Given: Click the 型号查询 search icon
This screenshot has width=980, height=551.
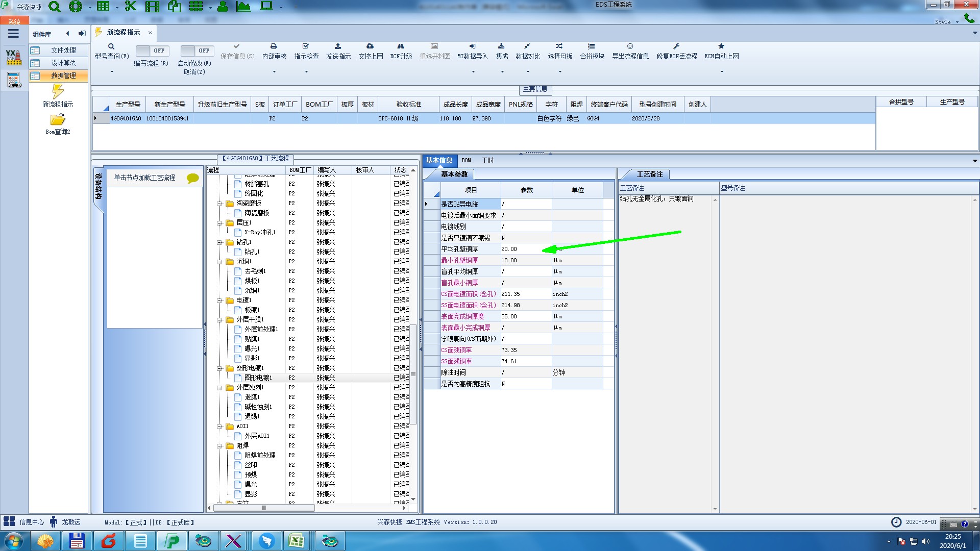Looking at the screenshot, I should click(111, 46).
